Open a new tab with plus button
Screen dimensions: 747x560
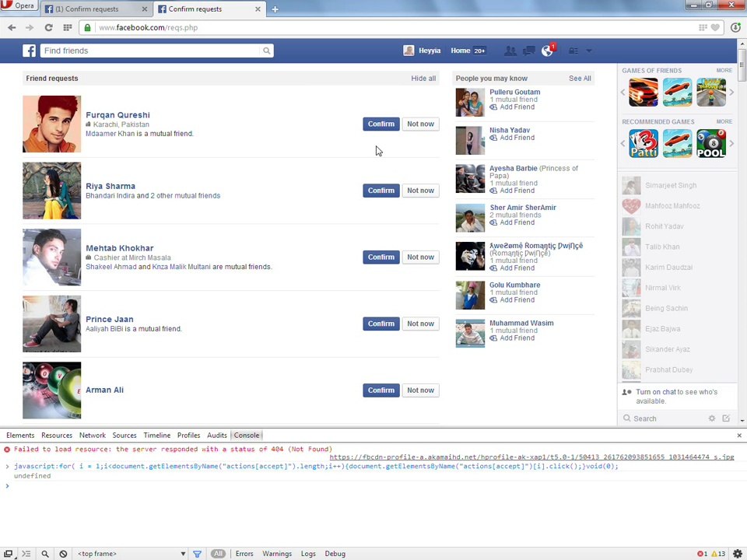tap(275, 9)
